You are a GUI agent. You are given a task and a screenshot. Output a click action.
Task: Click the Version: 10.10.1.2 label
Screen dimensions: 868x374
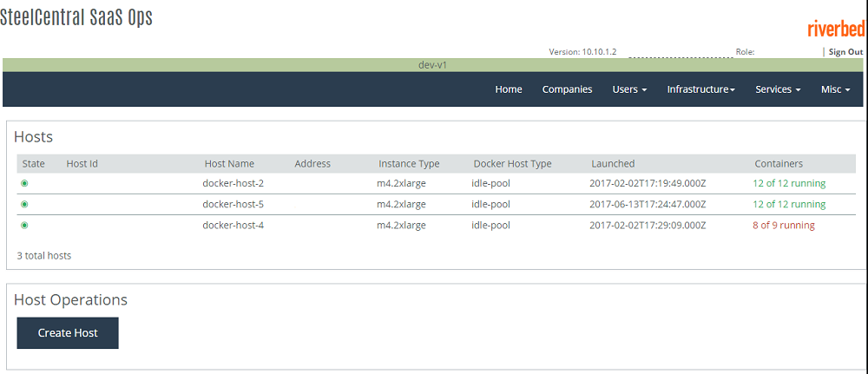tap(583, 52)
